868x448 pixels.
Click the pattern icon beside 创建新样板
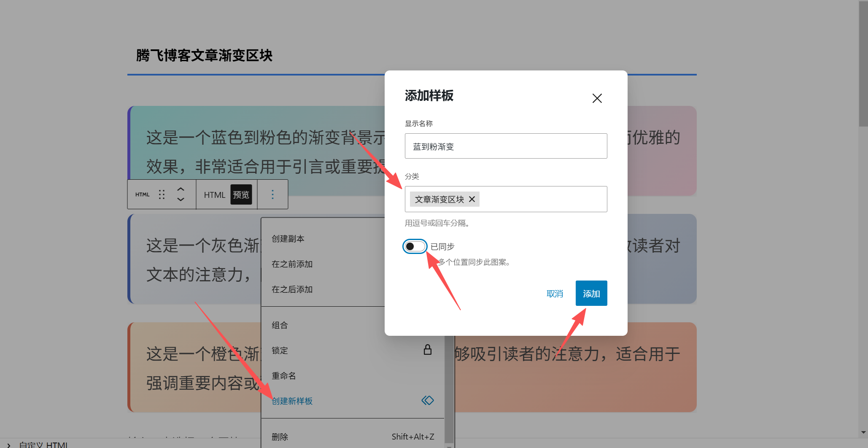pos(428,400)
